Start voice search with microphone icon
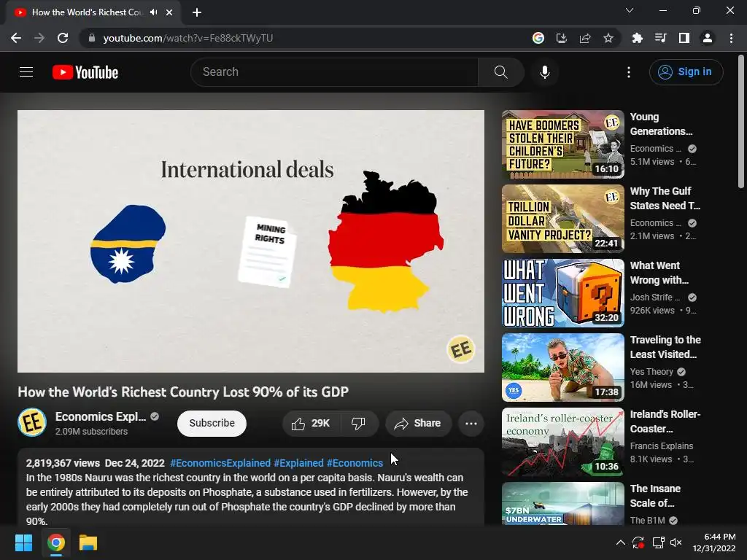Screen dimensions: 747x560 [544, 72]
